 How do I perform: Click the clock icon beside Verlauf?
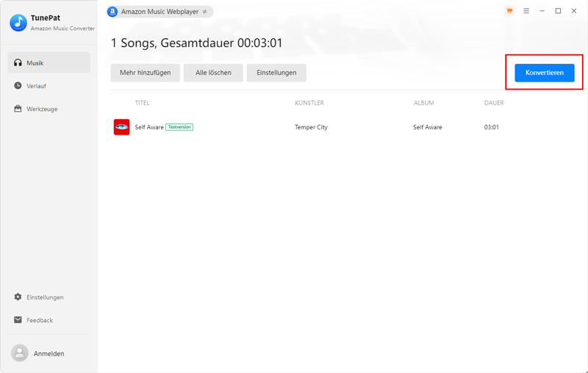pos(18,85)
